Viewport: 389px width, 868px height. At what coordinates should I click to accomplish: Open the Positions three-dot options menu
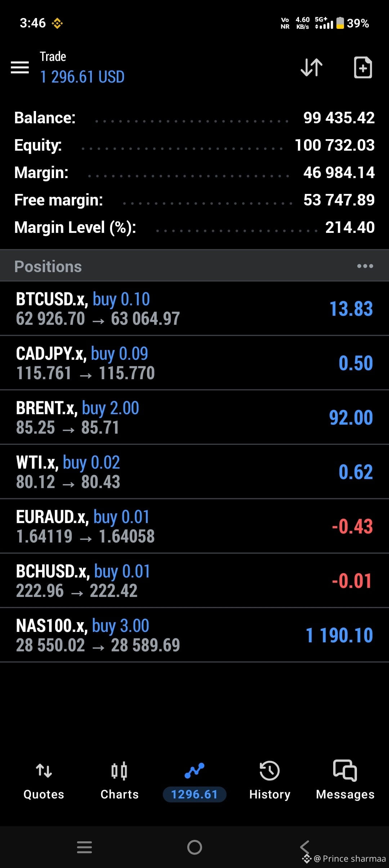tap(365, 266)
